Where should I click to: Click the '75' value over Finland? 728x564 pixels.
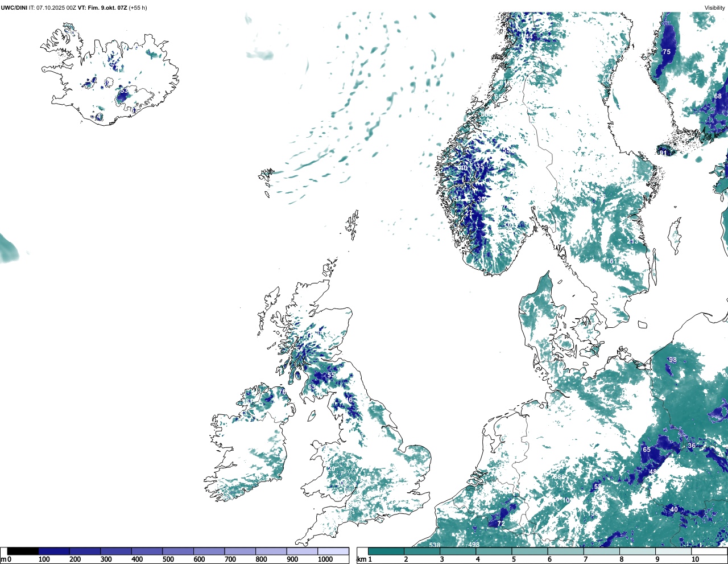[667, 52]
